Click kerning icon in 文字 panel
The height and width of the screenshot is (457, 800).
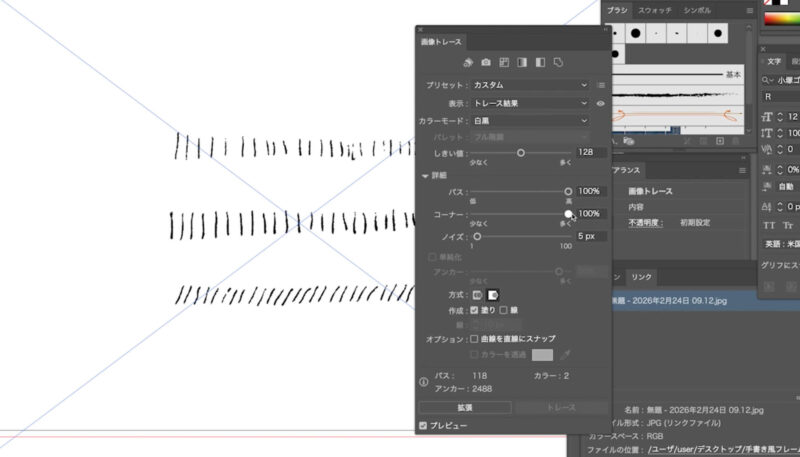click(767, 149)
